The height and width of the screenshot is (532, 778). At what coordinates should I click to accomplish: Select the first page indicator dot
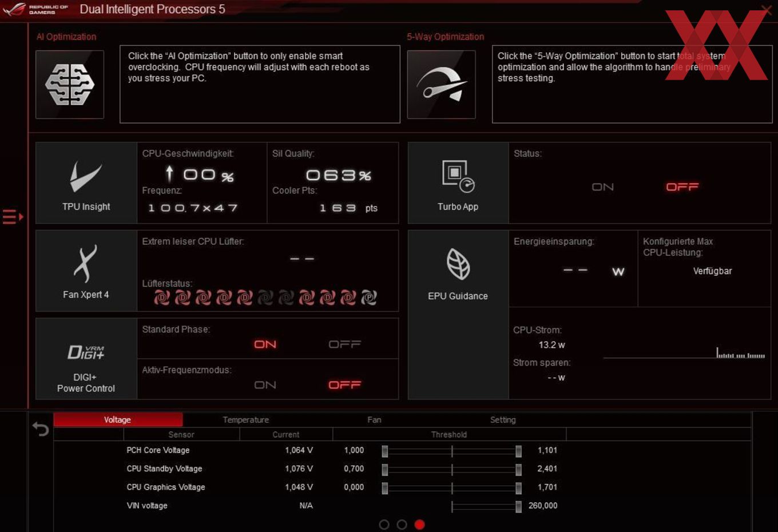pyautogui.click(x=384, y=525)
